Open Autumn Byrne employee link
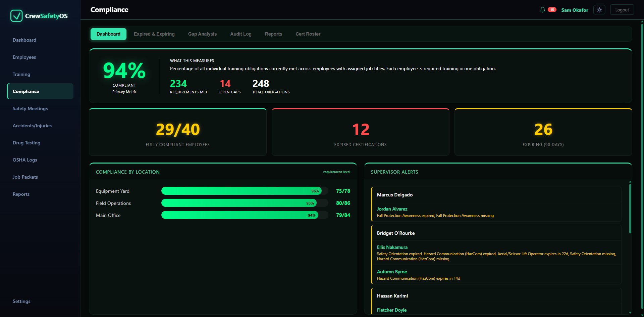644x317 pixels. (x=392, y=272)
